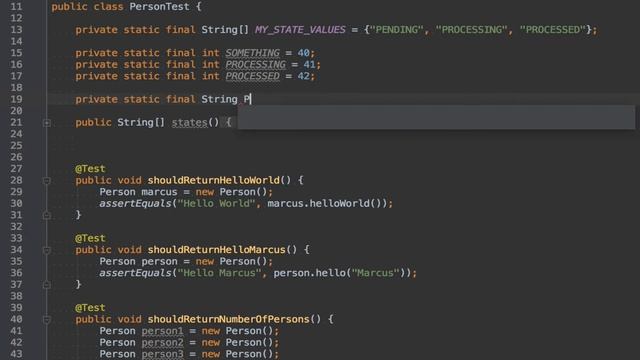Click the PROCESSED int constant on line 17
This screenshot has height=360, width=640.
click(253, 76)
